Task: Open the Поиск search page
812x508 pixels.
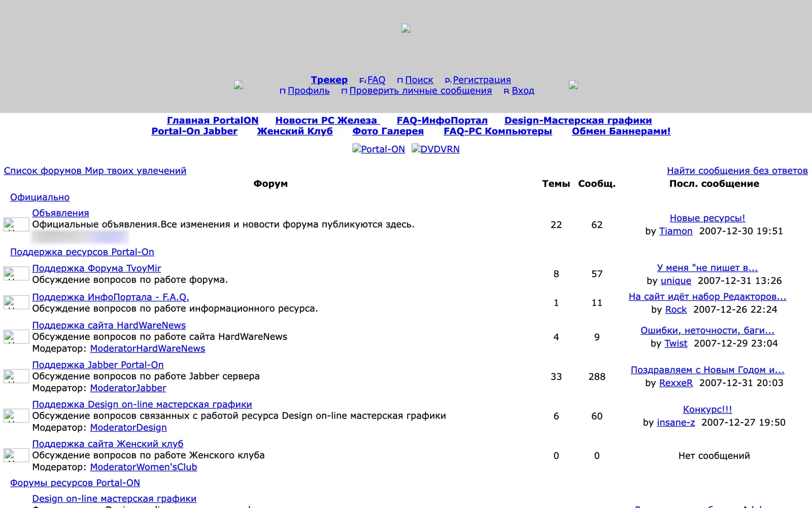Action: [419, 80]
